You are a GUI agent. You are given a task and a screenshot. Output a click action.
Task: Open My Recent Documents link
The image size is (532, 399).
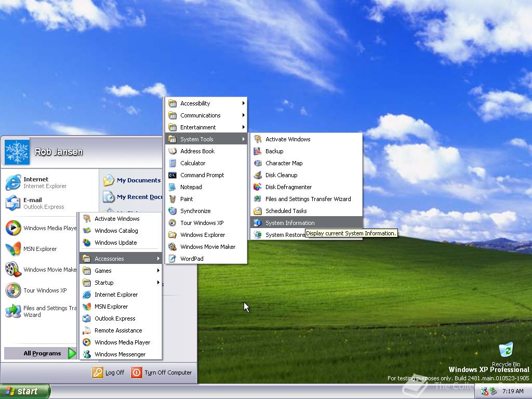click(132, 197)
